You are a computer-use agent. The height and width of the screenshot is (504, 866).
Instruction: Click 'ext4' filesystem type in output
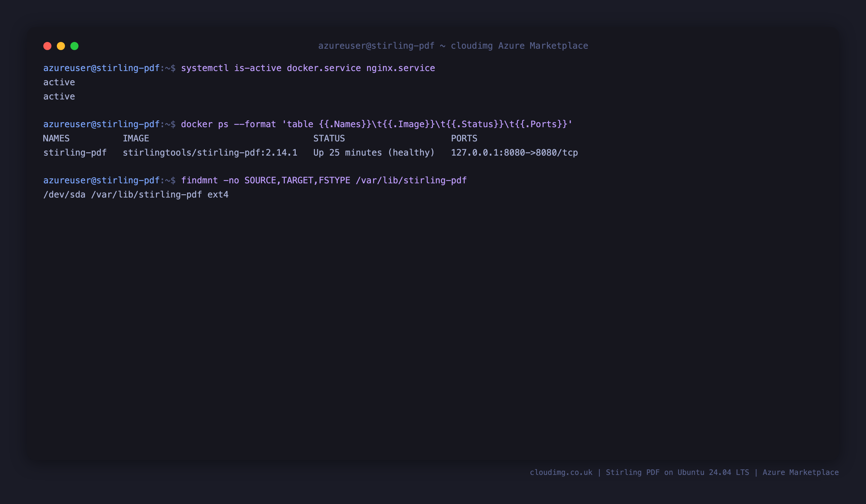pos(218,194)
